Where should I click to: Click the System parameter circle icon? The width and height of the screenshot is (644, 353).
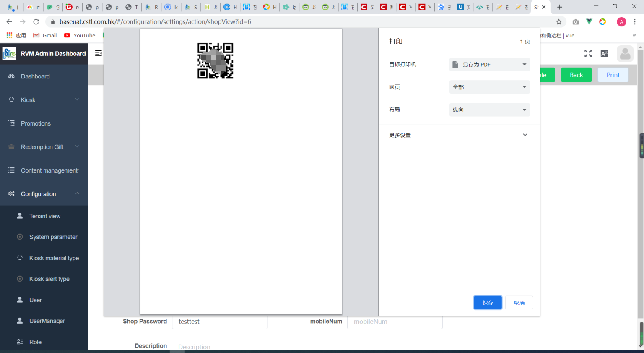(x=20, y=237)
